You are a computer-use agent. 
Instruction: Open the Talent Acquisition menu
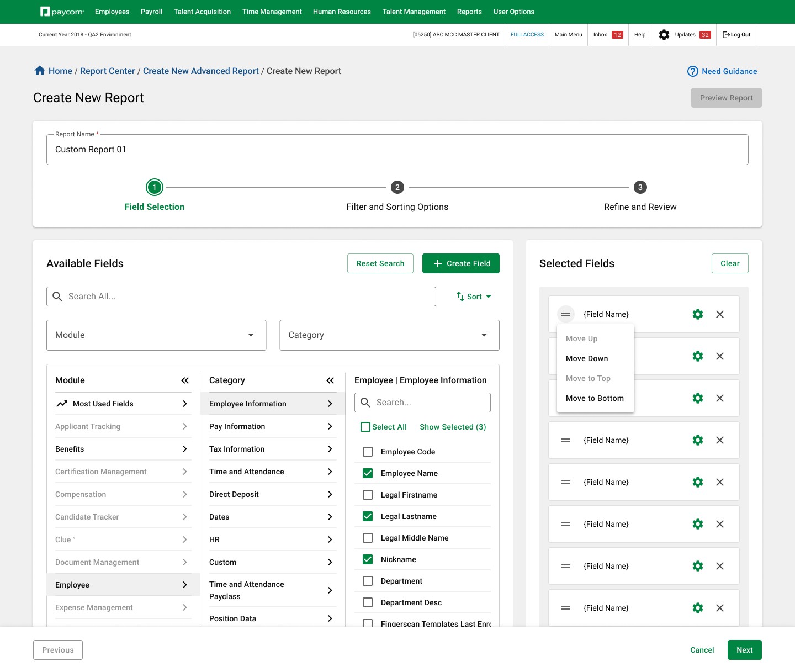click(202, 12)
